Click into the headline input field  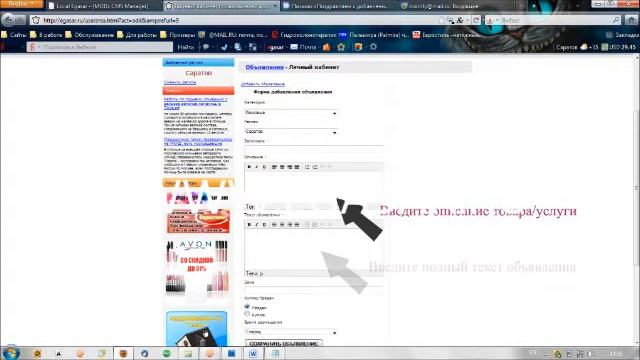coord(313,148)
